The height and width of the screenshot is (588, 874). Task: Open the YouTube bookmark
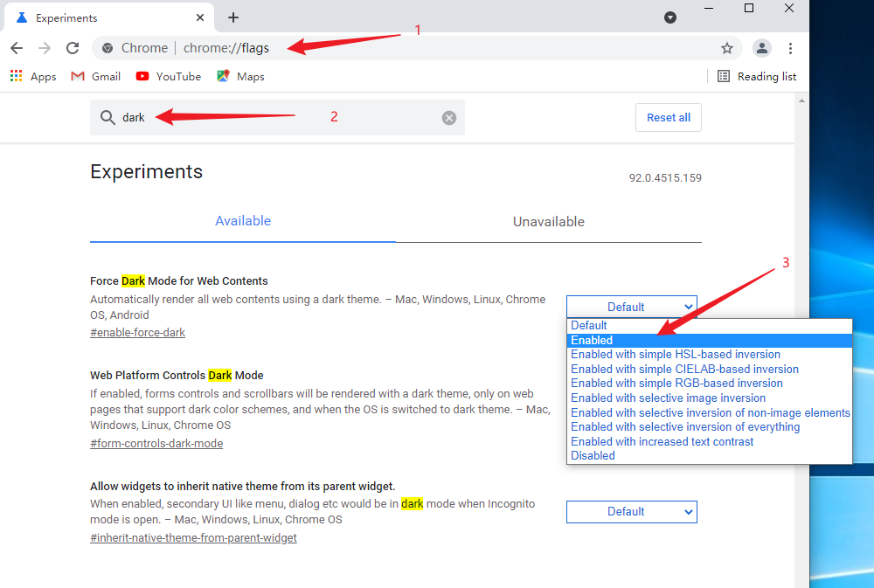coord(169,76)
